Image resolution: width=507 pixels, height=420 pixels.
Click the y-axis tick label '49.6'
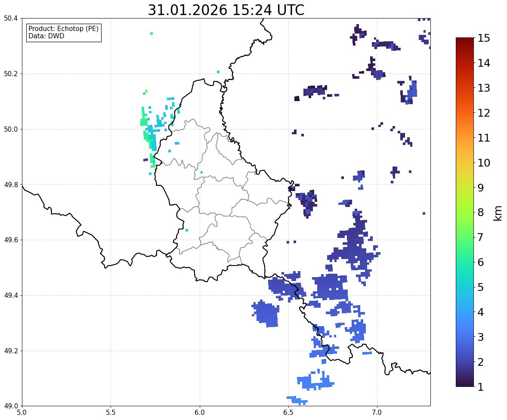[10, 240]
